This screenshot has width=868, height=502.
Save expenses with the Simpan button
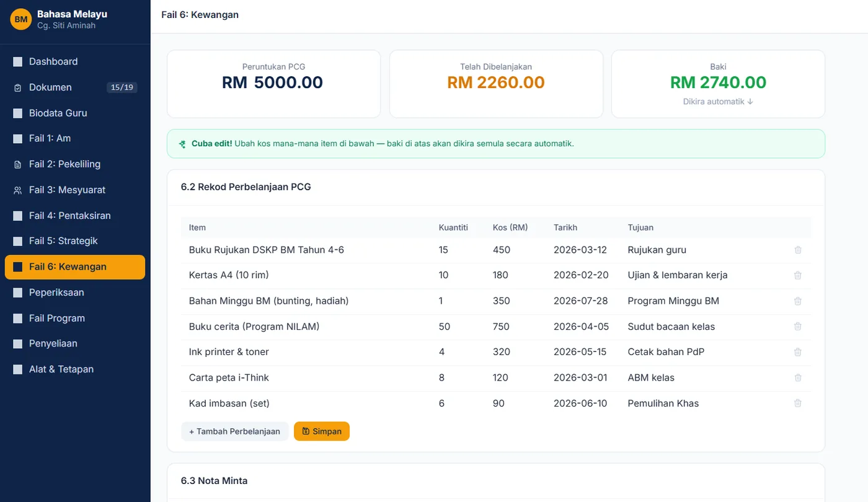click(322, 431)
